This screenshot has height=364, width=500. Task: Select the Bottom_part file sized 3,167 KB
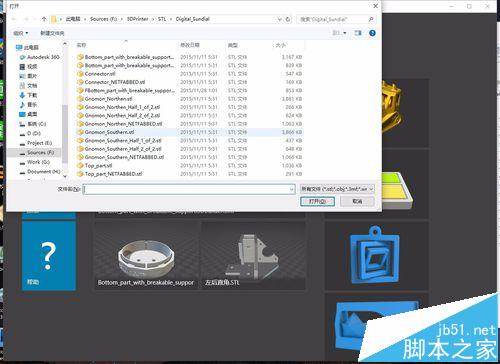click(x=189, y=57)
